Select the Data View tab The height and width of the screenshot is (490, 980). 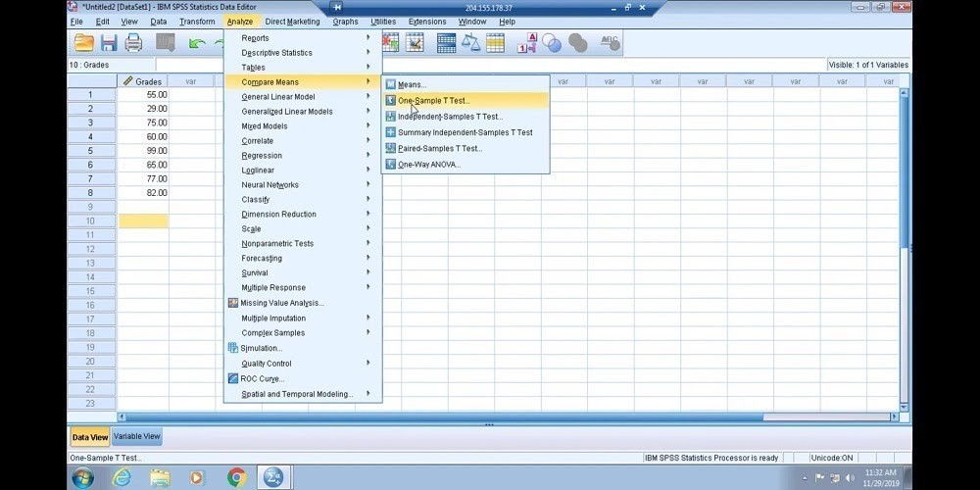(89, 437)
